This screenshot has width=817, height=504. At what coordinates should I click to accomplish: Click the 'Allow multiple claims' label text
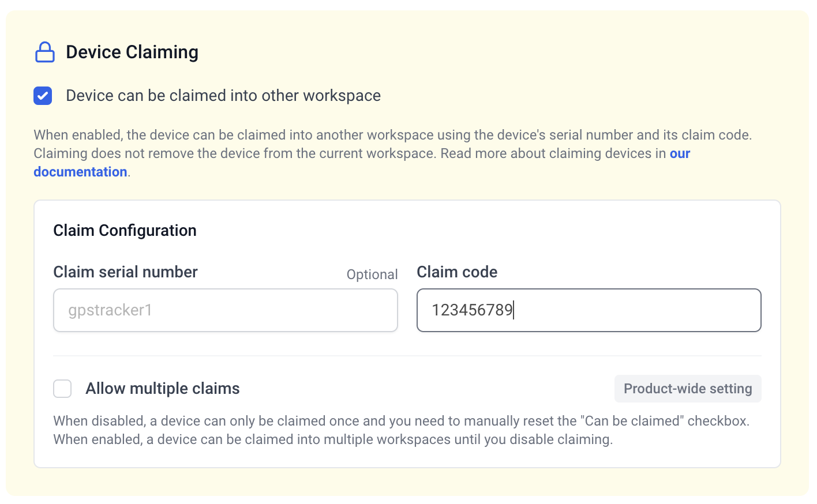click(162, 389)
